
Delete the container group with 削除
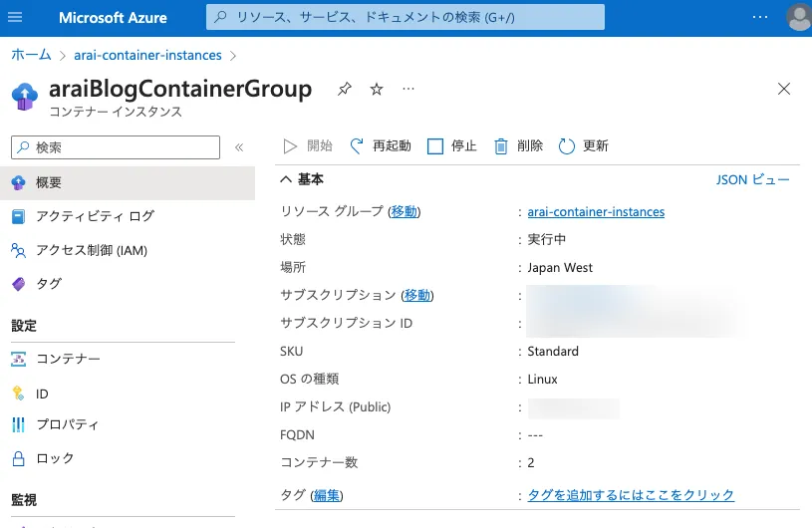[x=518, y=146]
